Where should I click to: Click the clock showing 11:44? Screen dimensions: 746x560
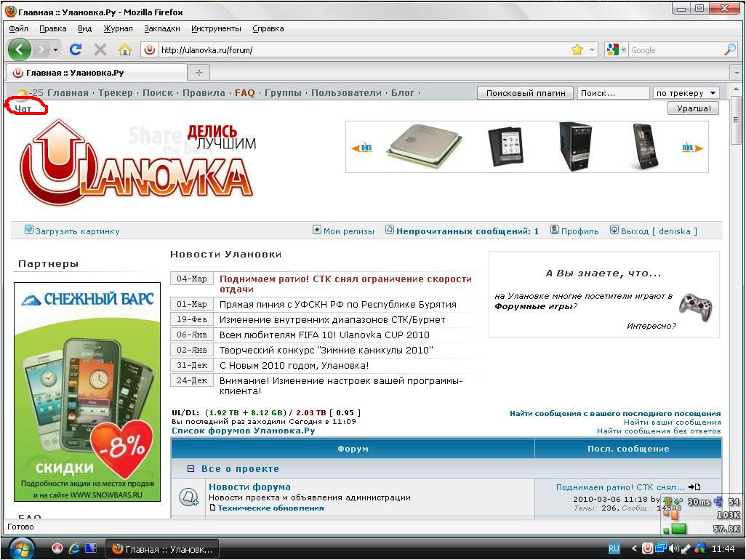coord(723,548)
